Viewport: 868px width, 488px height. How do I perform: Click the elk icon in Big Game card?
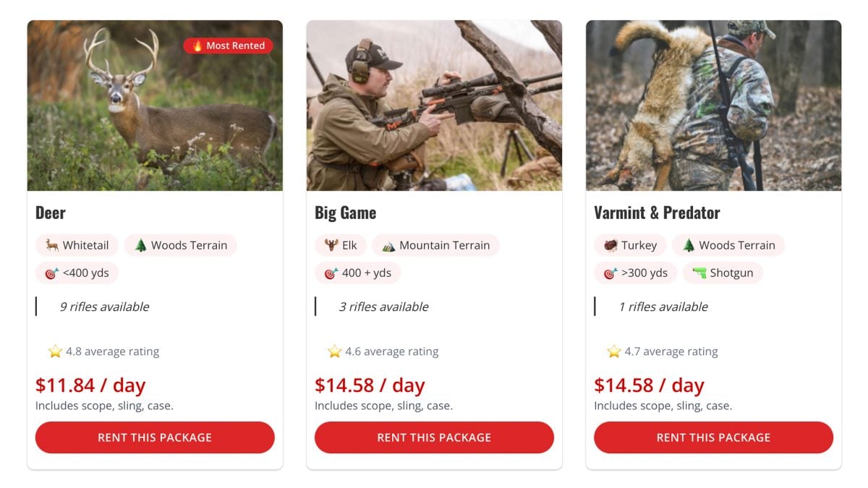(x=331, y=245)
